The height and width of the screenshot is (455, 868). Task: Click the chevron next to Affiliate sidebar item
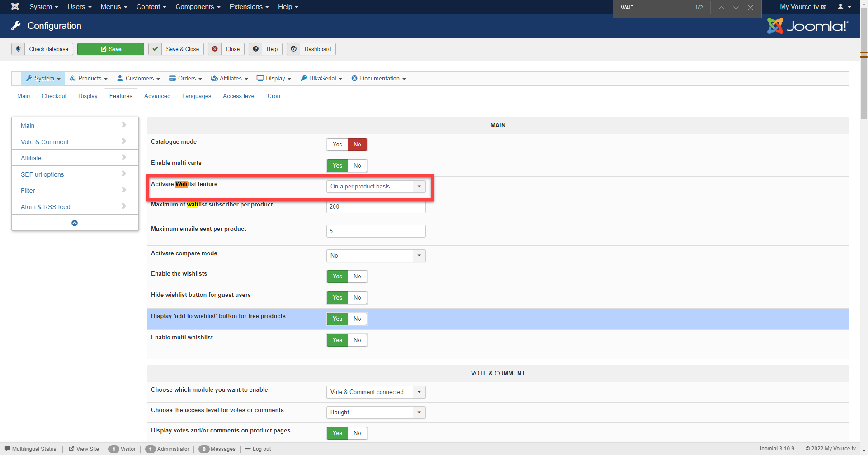coord(124,157)
